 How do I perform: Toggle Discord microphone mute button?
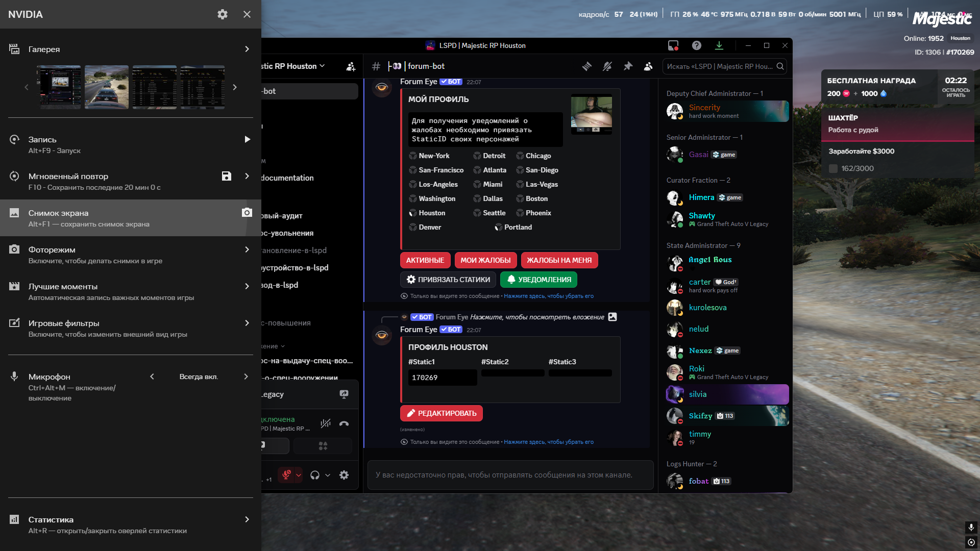(x=286, y=475)
